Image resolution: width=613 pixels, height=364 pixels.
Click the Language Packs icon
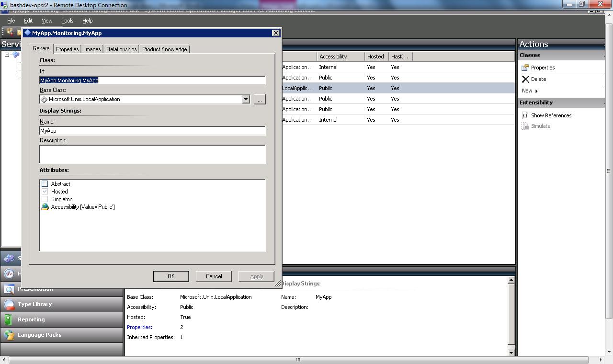point(9,335)
